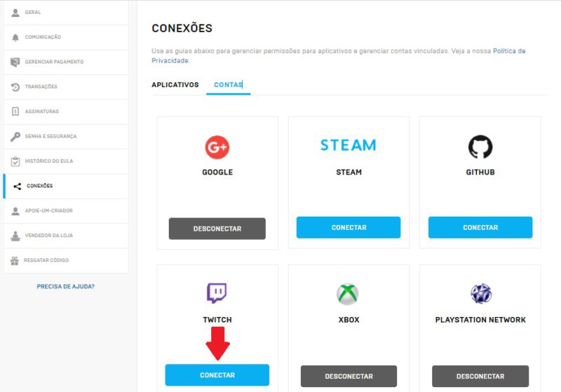Click the Conexões share icon

coord(17,186)
